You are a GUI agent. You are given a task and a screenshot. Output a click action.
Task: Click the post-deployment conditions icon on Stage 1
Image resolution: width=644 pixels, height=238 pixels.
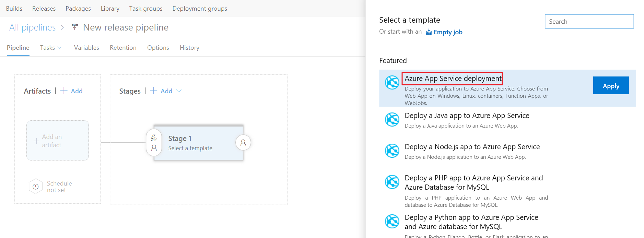pyautogui.click(x=243, y=143)
